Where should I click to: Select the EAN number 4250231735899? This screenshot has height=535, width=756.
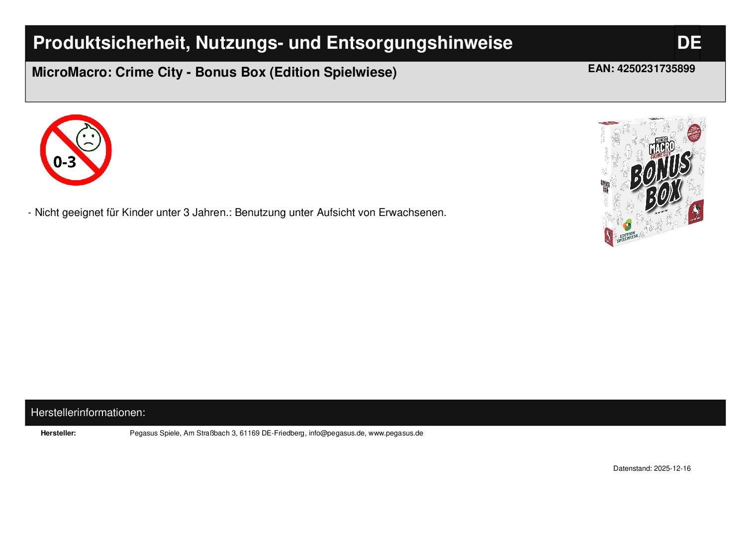[656, 69]
